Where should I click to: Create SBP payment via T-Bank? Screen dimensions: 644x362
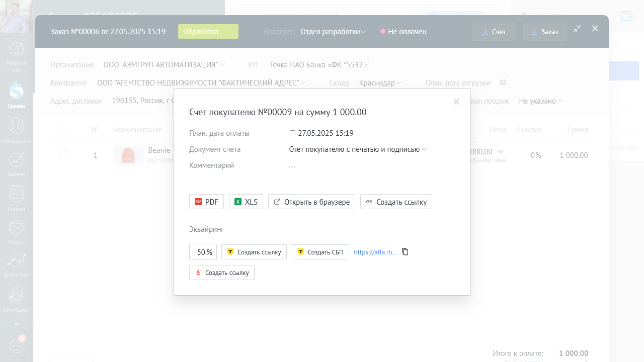(320, 252)
